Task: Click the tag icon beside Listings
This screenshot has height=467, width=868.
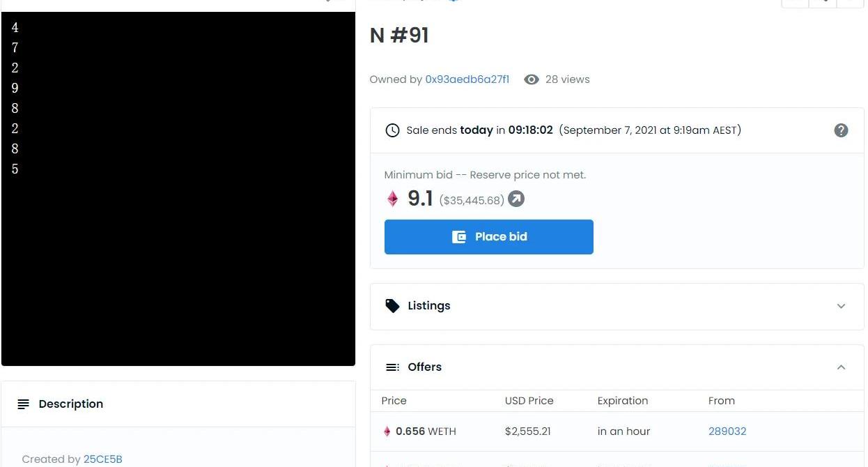Action: [393, 306]
